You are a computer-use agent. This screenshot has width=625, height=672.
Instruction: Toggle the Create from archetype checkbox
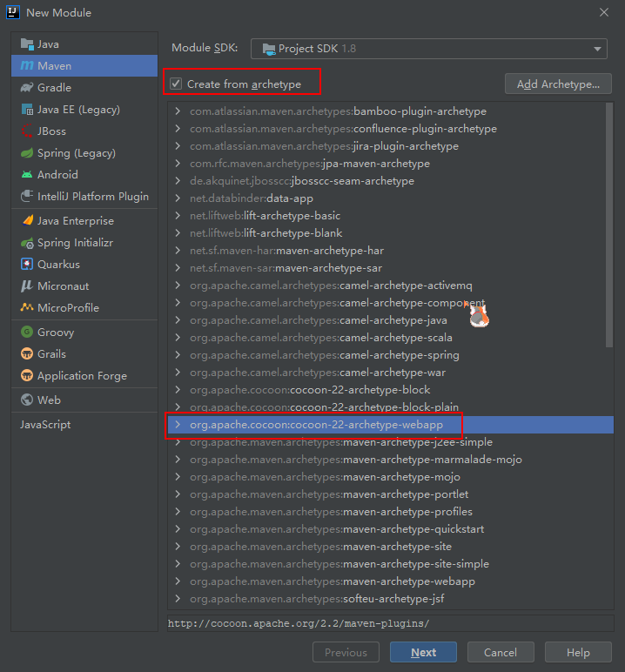point(176,84)
